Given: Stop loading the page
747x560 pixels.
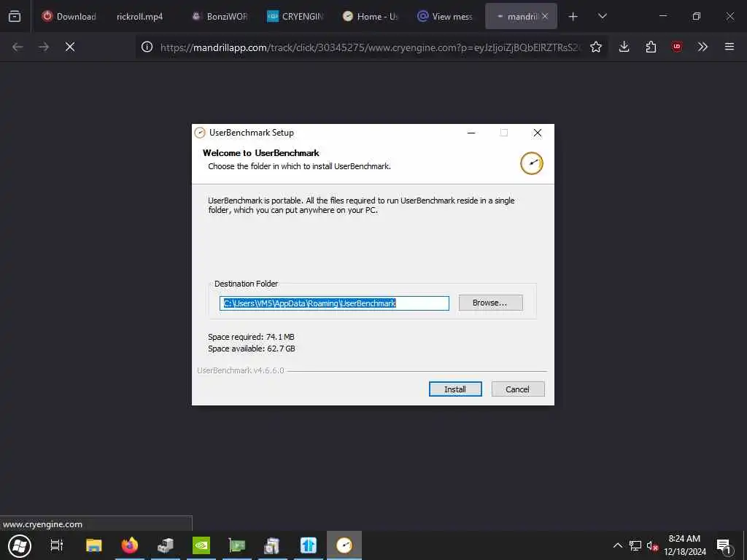Looking at the screenshot, I should 70,47.
